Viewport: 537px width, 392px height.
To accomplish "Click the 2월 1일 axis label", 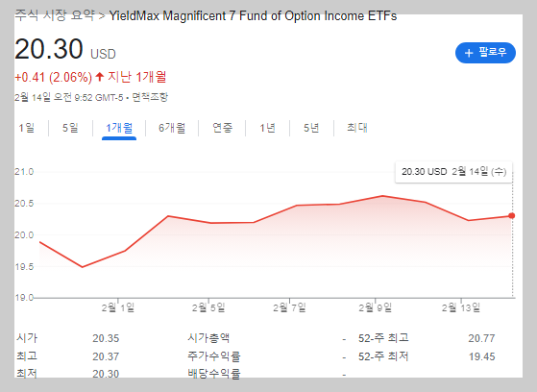I will point(118,307).
